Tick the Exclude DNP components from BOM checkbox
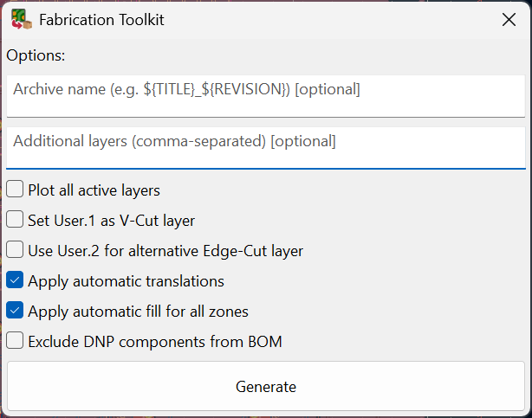The height and width of the screenshot is (418, 532). tap(15, 341)
